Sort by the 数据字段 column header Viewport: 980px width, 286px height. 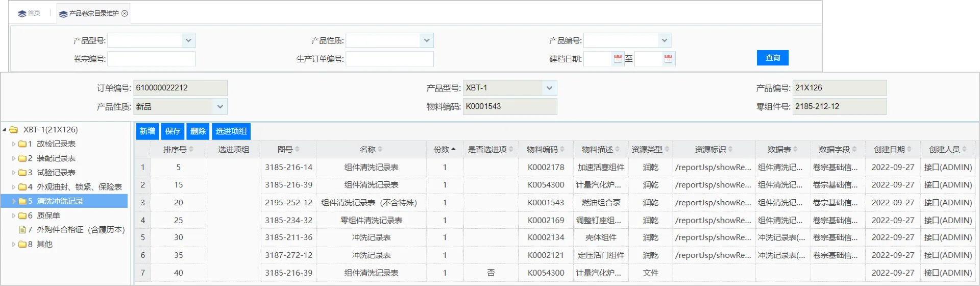coord(838,149)
